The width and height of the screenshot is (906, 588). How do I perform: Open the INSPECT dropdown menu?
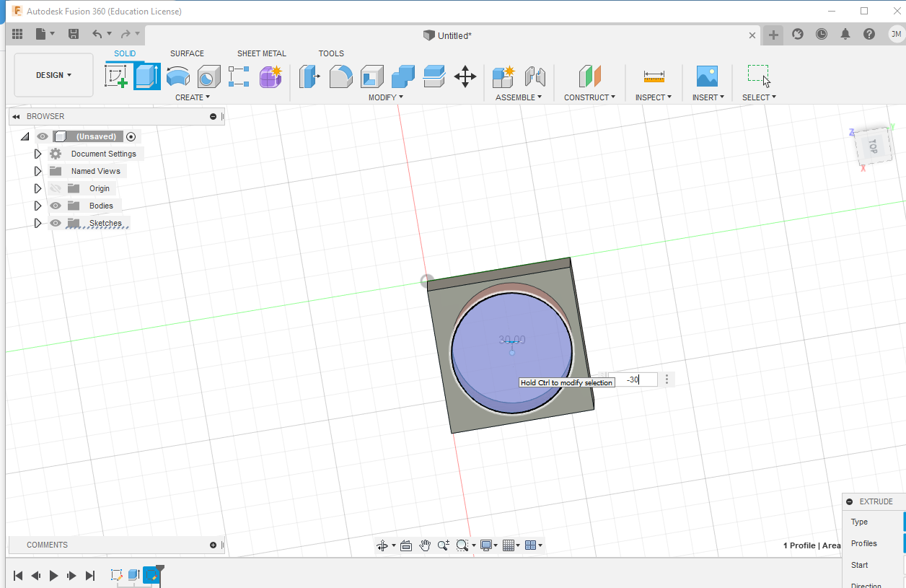tap(654, 97)
